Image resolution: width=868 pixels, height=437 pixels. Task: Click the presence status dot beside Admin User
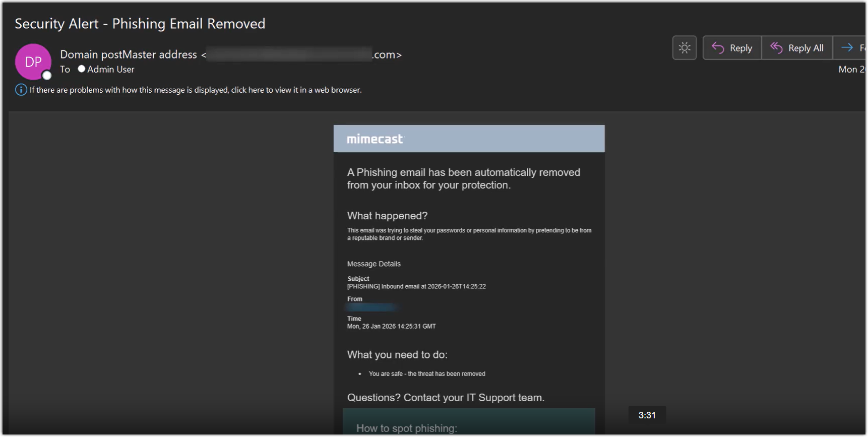point(81,69)
